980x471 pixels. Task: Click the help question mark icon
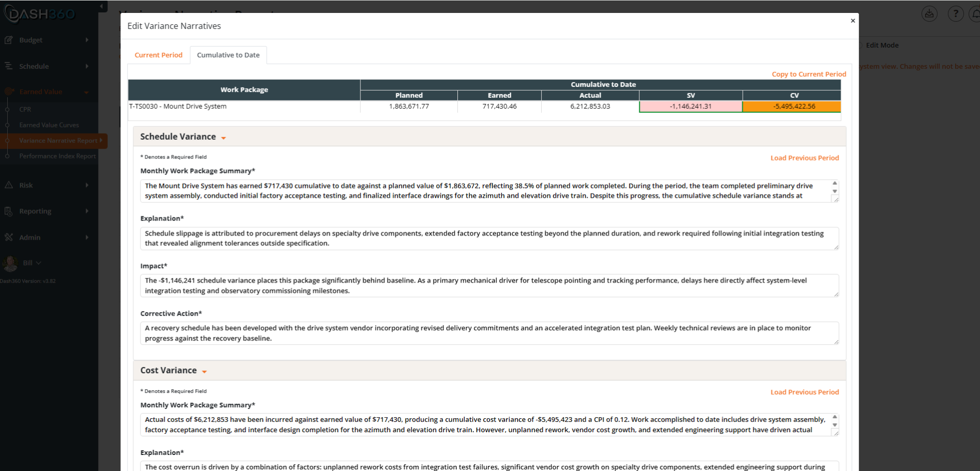(x=956, y=14)
